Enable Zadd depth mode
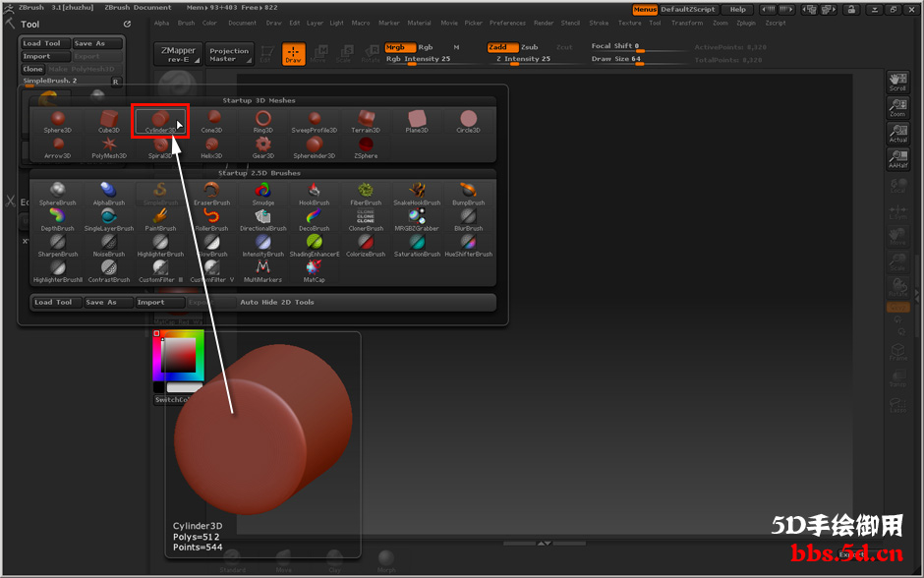924x578 pixels. point(502,47)
